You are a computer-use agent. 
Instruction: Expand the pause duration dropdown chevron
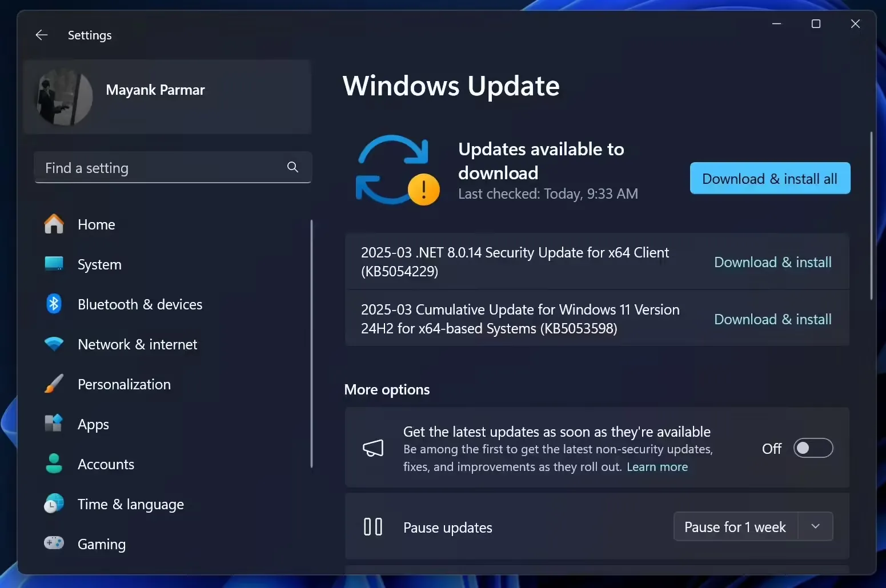pyautogui.click(x=815, y=526)
